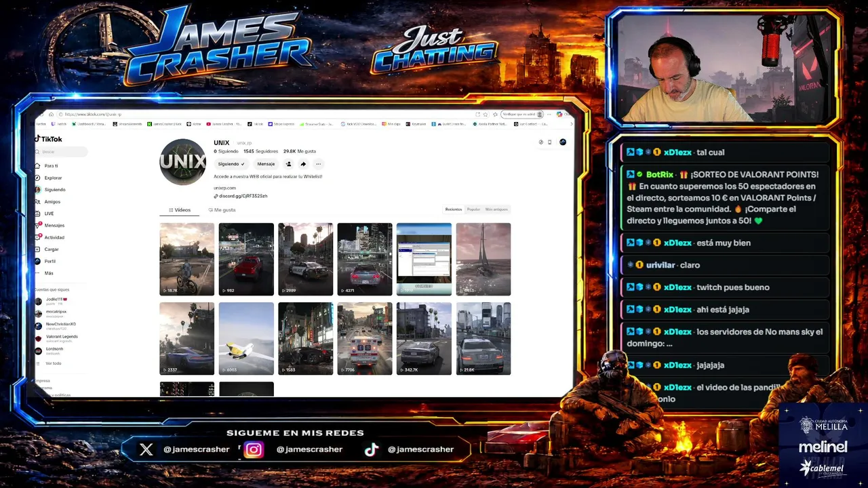Click the Siguiendo follow-status button on the profile

tap(231, 164)
